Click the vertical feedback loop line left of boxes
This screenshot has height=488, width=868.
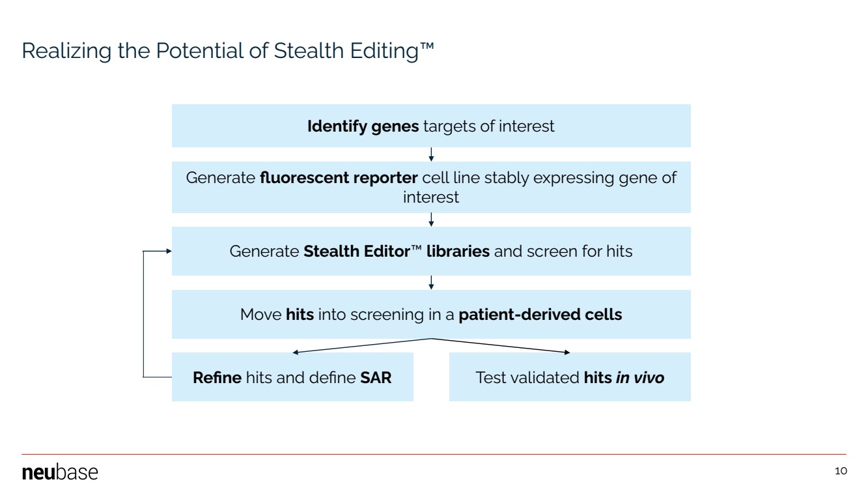click(x=143, y=314)
